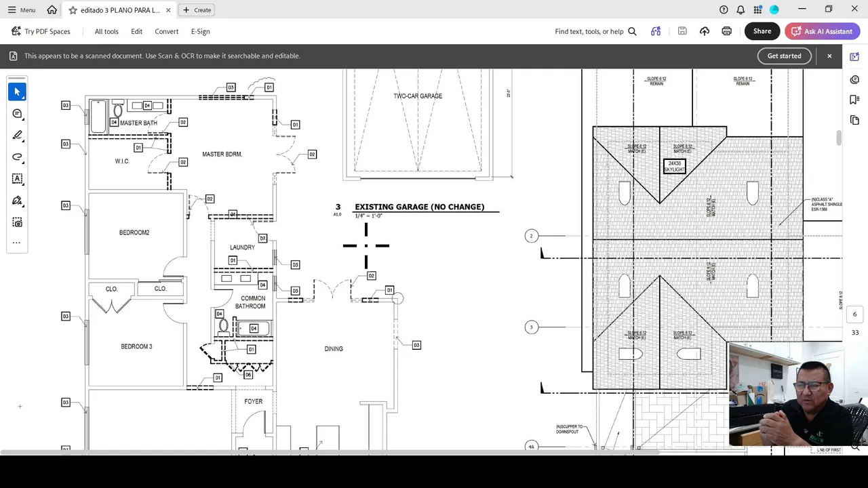The height and width of the screenshot is (488, 868).
Task: Click the AI sparkle icon beside search
Action: click(656, 31)
